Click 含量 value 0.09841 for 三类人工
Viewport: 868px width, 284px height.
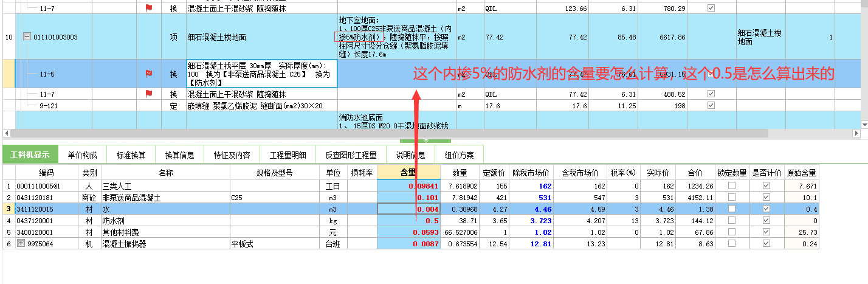(x=408, y=185)
